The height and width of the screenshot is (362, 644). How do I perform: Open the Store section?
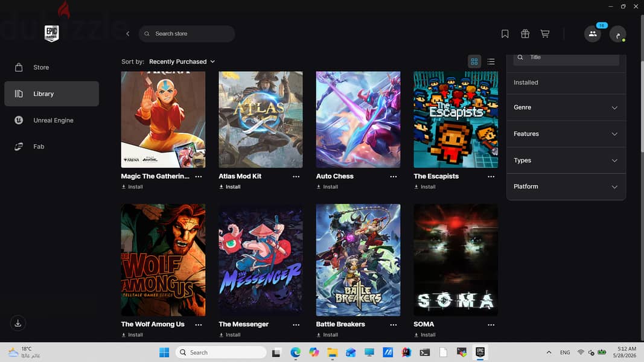pos(51,68)
